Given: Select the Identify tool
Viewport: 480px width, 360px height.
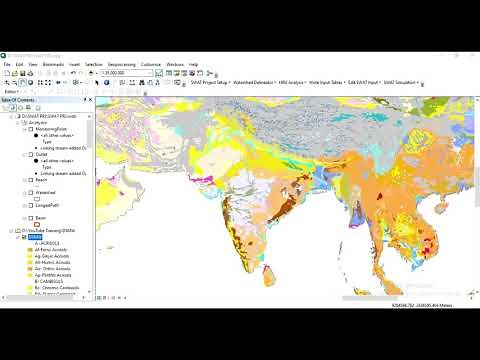Looking at the screenshot, I should coord(107,82).
